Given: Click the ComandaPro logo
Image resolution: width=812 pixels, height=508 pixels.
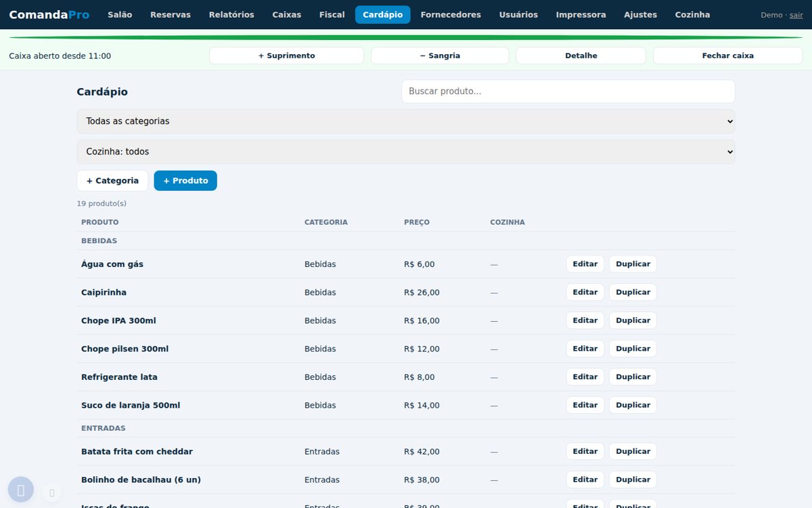Looking at the screenshot, I should click(x=49, y=14).
